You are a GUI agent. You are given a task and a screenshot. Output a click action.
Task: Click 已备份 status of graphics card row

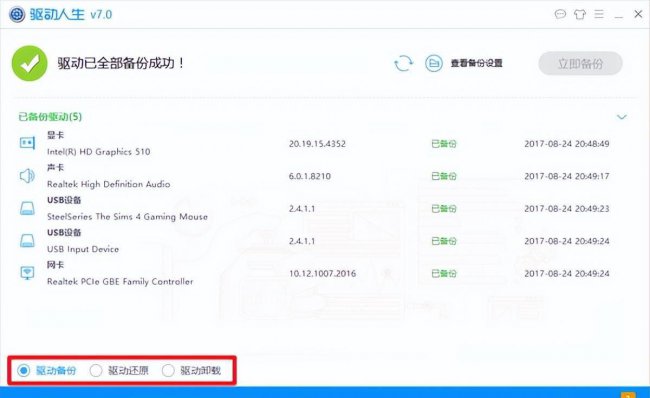point(444,144)
